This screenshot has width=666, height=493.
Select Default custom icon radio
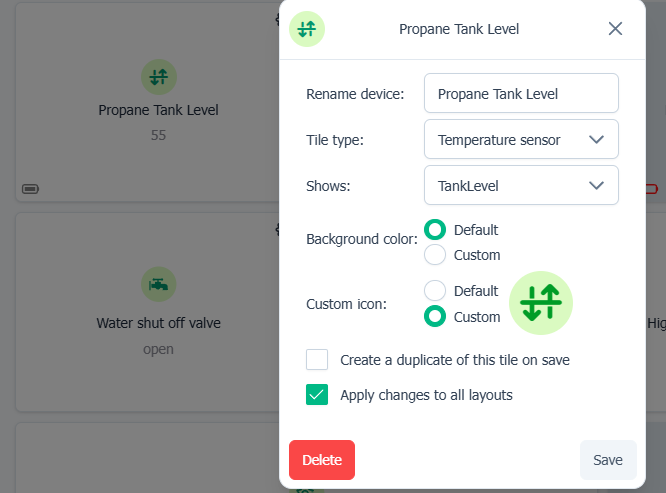[x=435, y=291]
